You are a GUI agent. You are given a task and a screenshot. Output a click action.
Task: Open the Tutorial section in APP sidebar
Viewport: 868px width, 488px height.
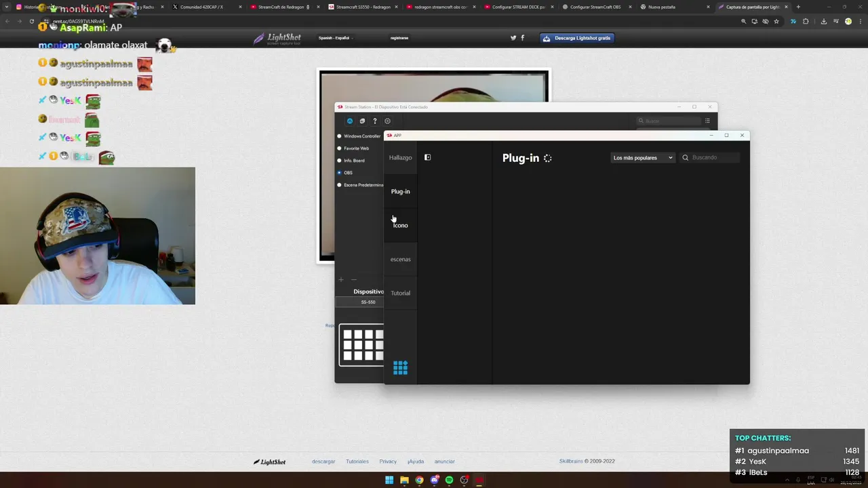[400, 293]
